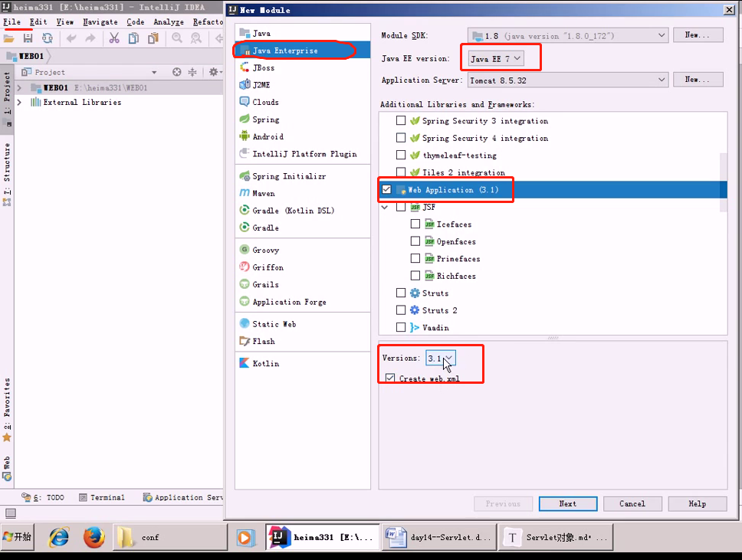The height and width of the screenshot is (560, 742).
Task: Click the Paste toolbar icon
Action: pyautogui.click(x=153, y=38)
